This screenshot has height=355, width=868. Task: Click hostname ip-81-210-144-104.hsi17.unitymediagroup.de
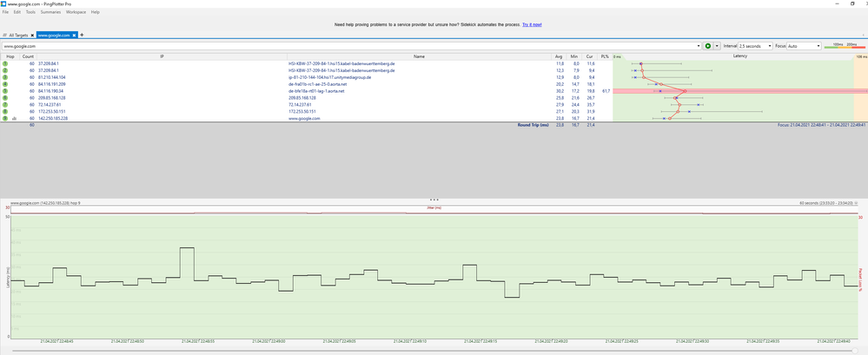click(x=330, y=77)
